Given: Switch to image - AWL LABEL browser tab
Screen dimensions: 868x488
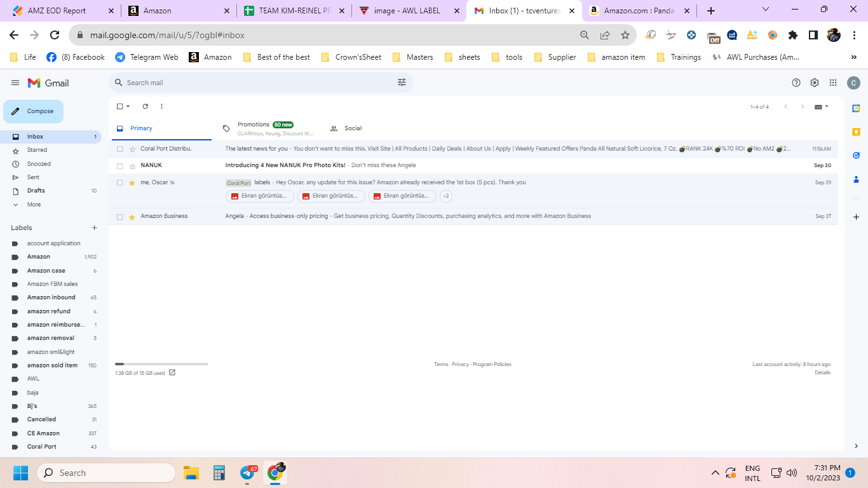Looking at the screenshot, I should (x=409, y=10).
